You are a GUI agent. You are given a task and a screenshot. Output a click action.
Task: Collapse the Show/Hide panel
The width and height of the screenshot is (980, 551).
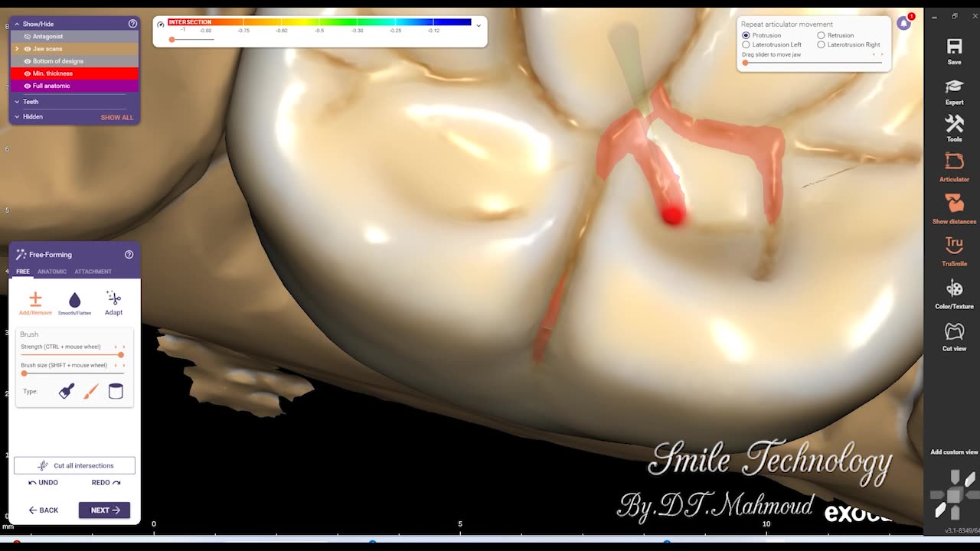(17, 24)
